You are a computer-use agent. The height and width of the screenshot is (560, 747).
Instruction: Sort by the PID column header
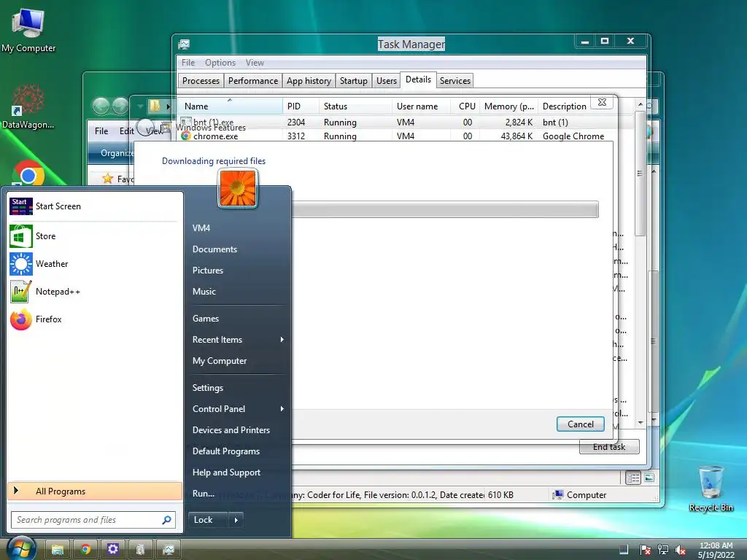pos(301,106)
